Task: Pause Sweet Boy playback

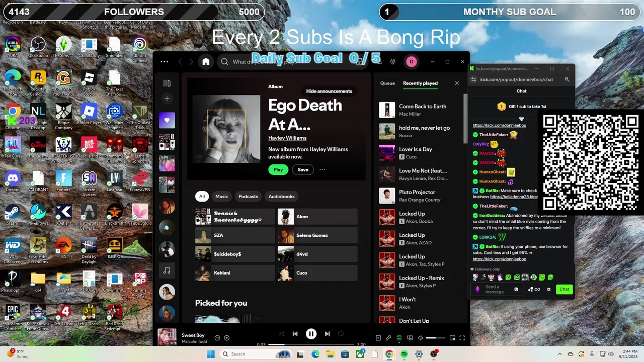Action: click(311, 334)
